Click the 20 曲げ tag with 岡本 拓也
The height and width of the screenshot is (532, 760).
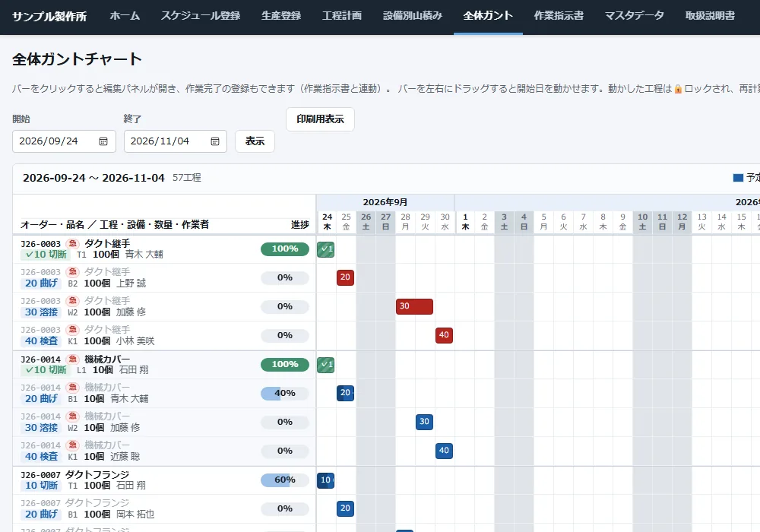click(x=41, y=514)
